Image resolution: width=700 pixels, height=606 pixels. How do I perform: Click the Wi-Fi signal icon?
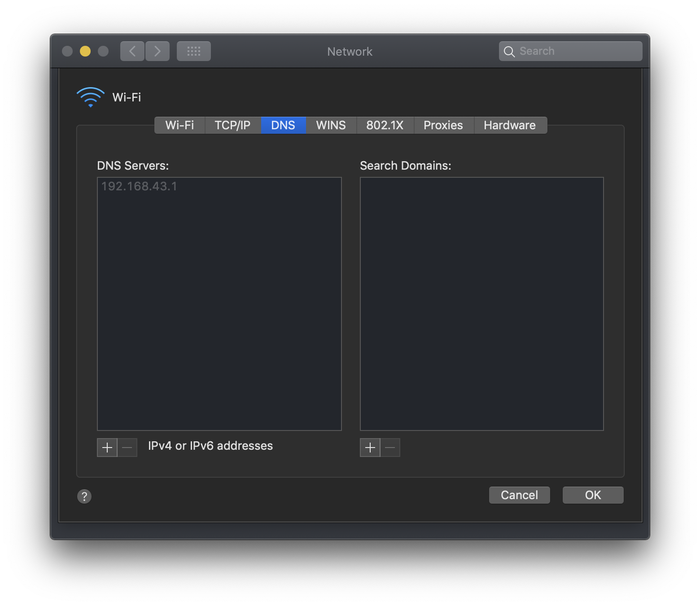(x=91, y=97)
